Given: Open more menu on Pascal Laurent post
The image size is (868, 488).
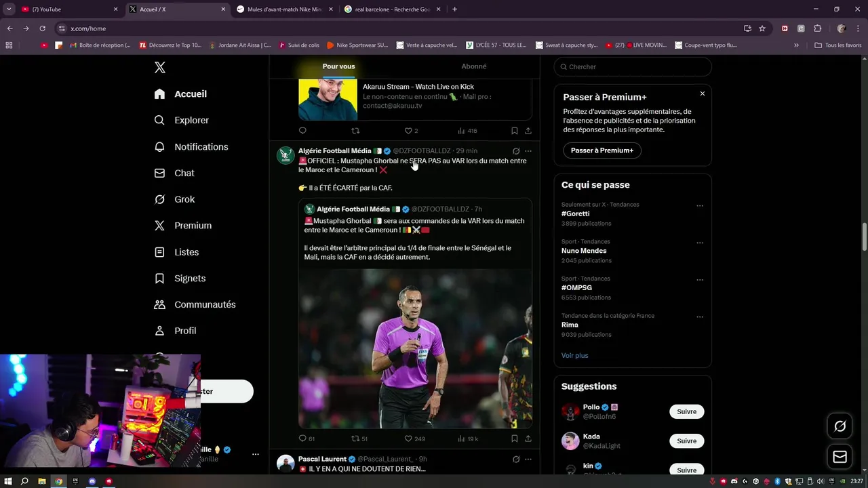Looking at the screenshot, I should pos(528,459).
